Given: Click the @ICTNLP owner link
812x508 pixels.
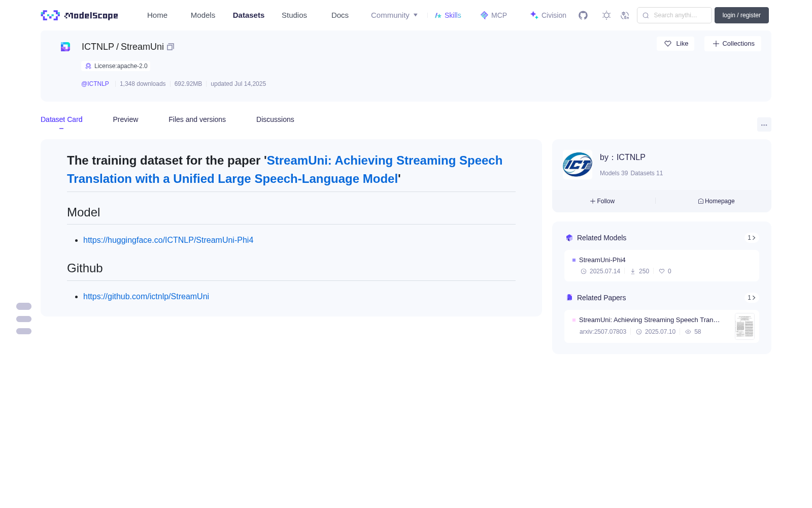Looking at the screenshot, I should (x=95, y=84).
